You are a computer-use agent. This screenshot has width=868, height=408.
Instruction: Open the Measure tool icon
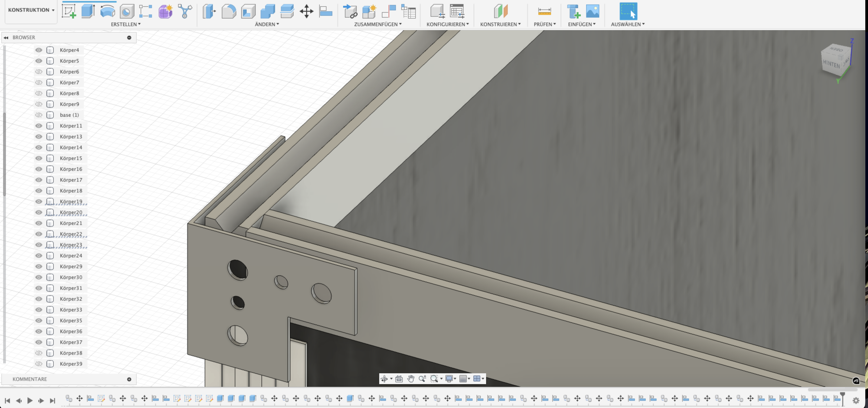[x=544, y=11]
